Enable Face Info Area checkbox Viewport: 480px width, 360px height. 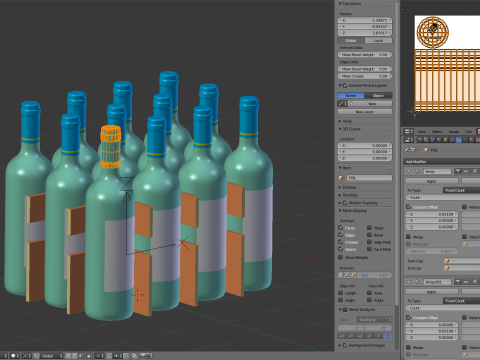369,293
